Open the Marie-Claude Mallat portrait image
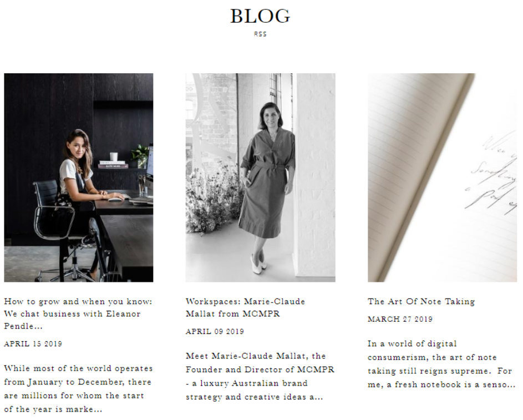Image resolution: width=523 pixels, height=420 pixels. pyautogui.click(x=261, y=178)
